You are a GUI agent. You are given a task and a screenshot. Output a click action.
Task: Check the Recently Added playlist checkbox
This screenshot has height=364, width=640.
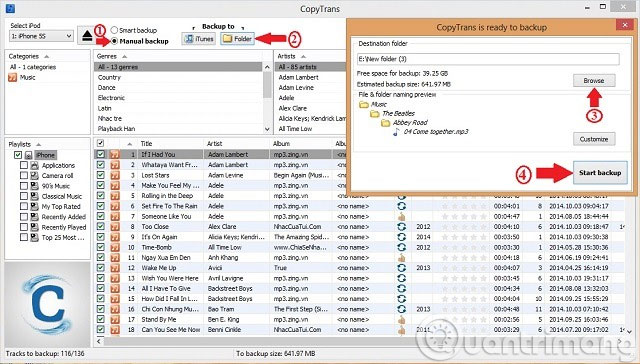24,217
